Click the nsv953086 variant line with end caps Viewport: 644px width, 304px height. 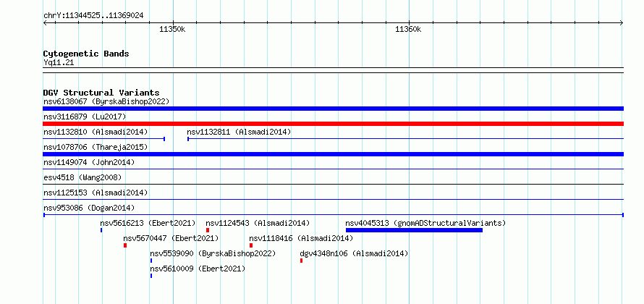pos(333,214)
